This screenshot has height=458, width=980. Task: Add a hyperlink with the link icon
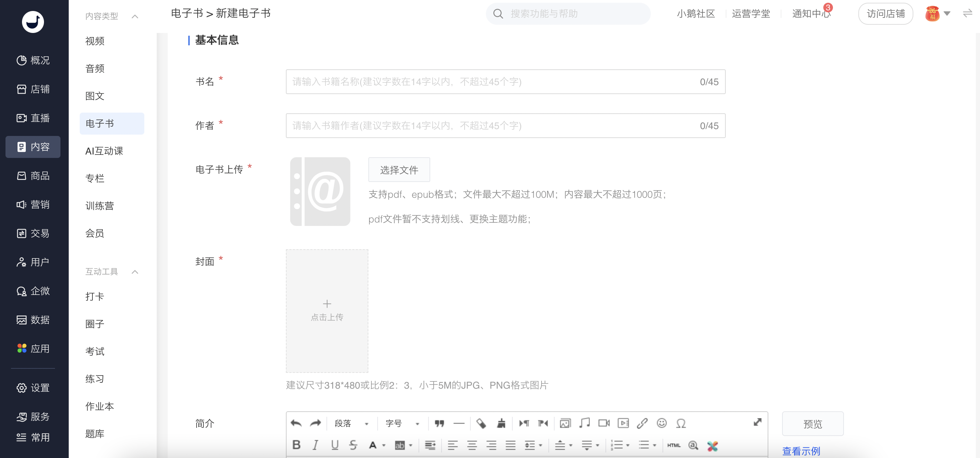pos(642,423)
